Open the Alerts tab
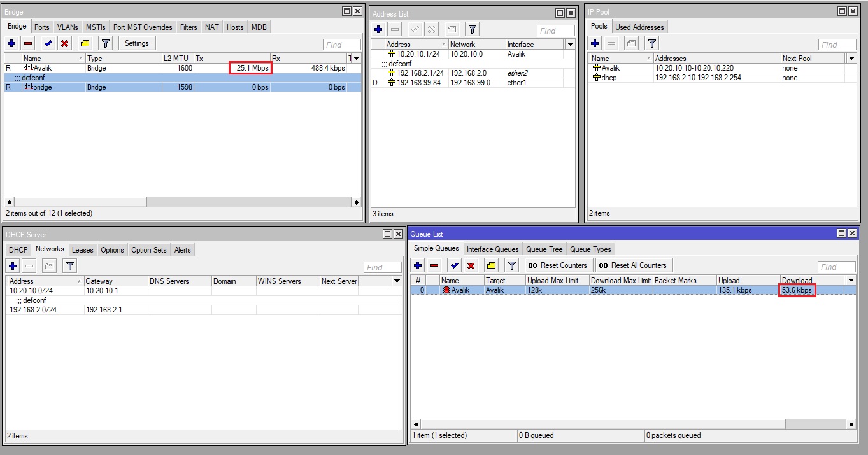 (183, 250)
